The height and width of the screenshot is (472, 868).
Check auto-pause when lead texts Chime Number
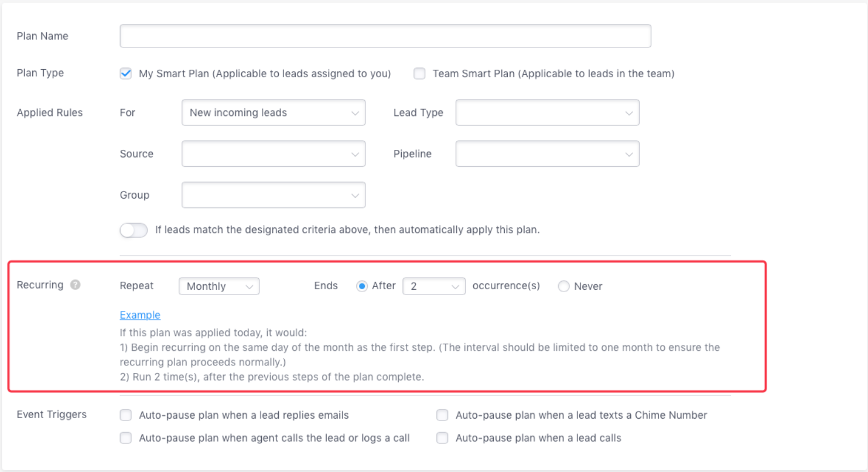[x=442, y=415]
